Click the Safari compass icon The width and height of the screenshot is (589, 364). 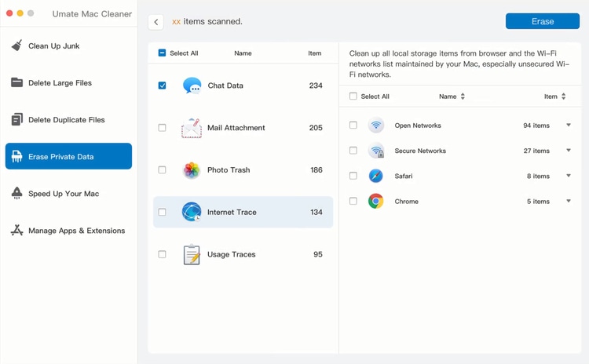(376, 177)
